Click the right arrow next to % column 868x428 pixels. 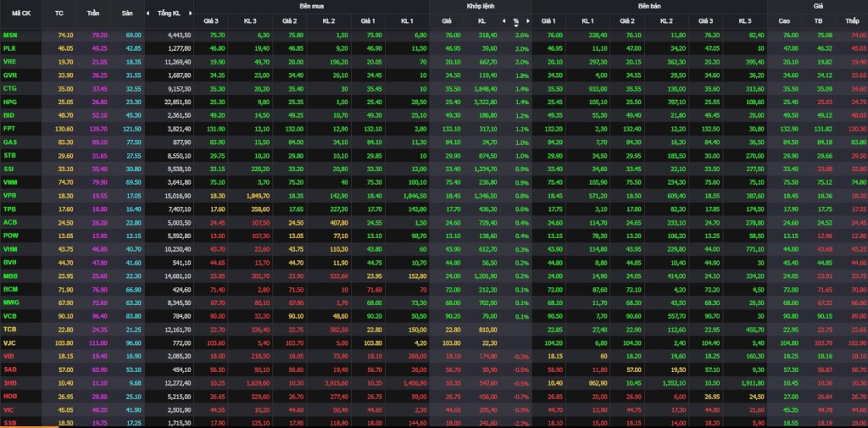click(528, 21)
